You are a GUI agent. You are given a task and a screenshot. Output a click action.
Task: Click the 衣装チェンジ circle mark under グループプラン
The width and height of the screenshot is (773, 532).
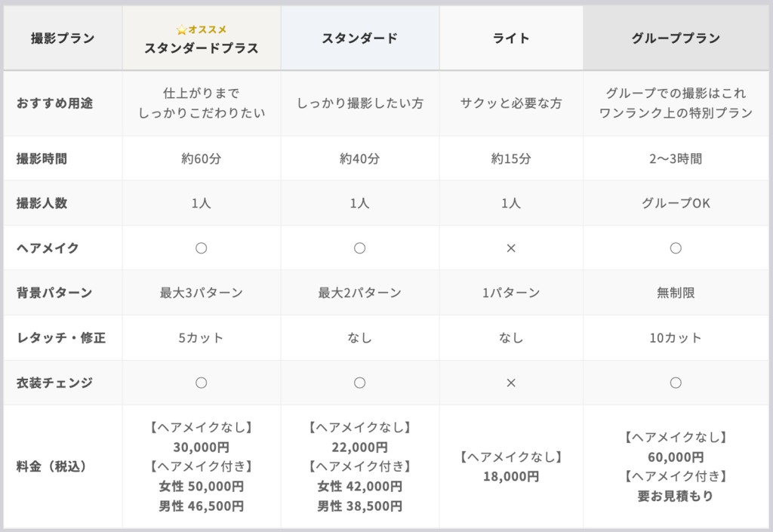click(676, 383)
